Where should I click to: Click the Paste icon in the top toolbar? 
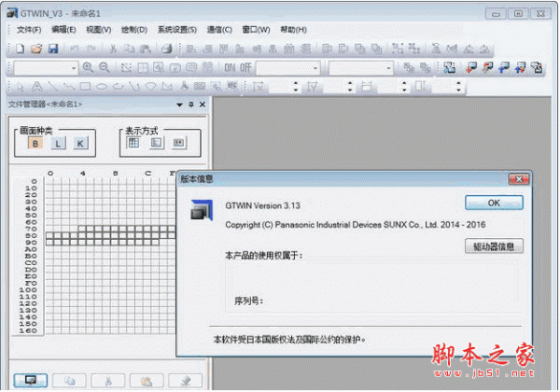tap(146, 49)
